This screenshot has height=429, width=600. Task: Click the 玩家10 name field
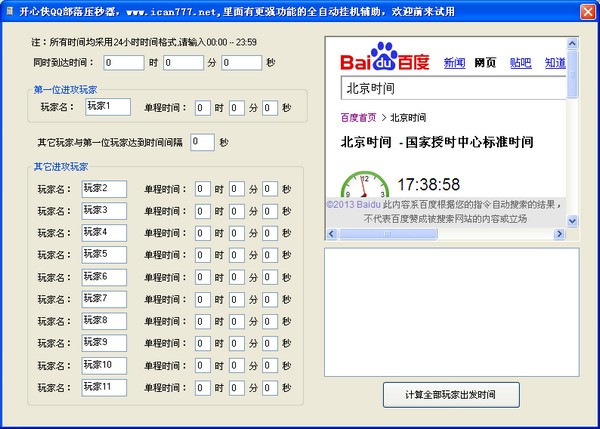click(x=104, y=365)
